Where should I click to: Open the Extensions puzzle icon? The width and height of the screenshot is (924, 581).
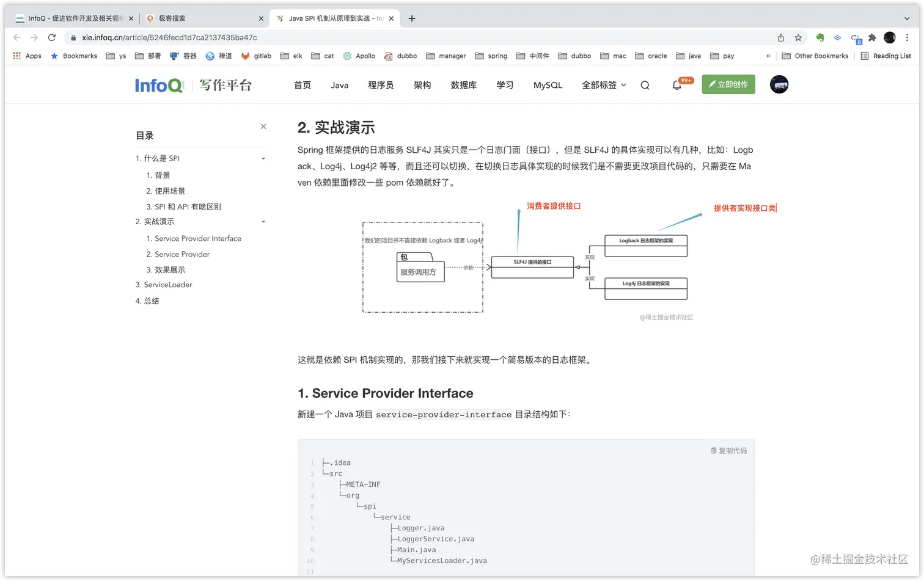click(872, 37)
